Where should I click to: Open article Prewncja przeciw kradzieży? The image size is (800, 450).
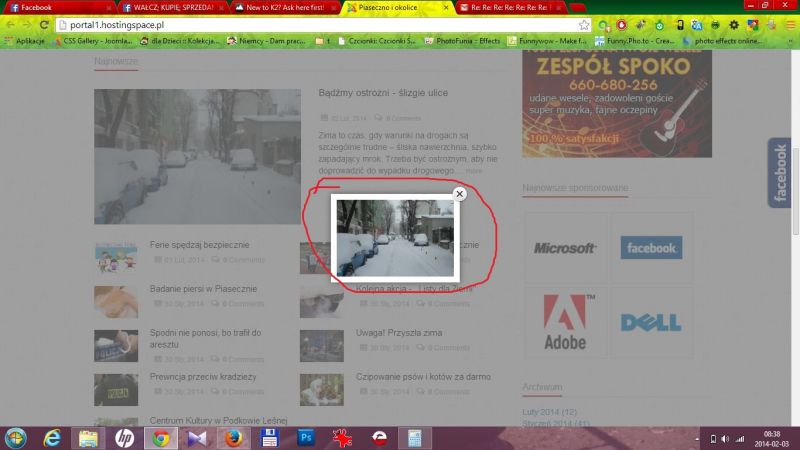tap(203, 377)
